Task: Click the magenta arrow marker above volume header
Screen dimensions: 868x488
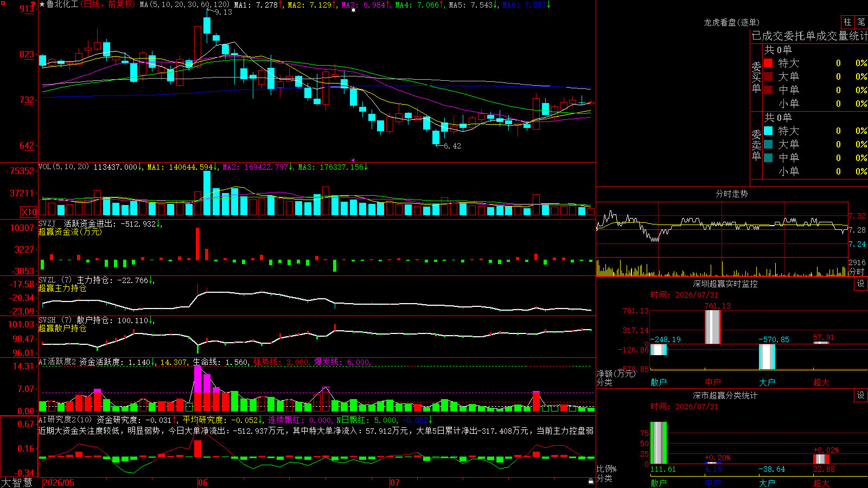Action: [353, 160]
